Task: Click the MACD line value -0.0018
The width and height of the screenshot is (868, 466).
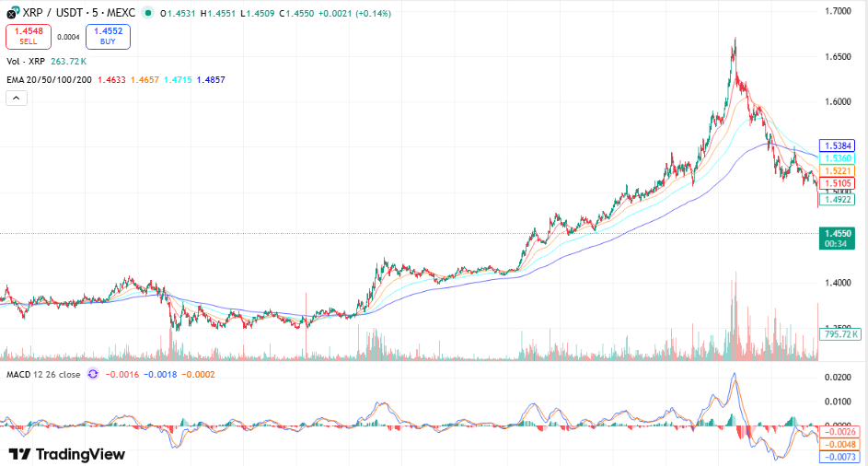Action: click(160, 375)
